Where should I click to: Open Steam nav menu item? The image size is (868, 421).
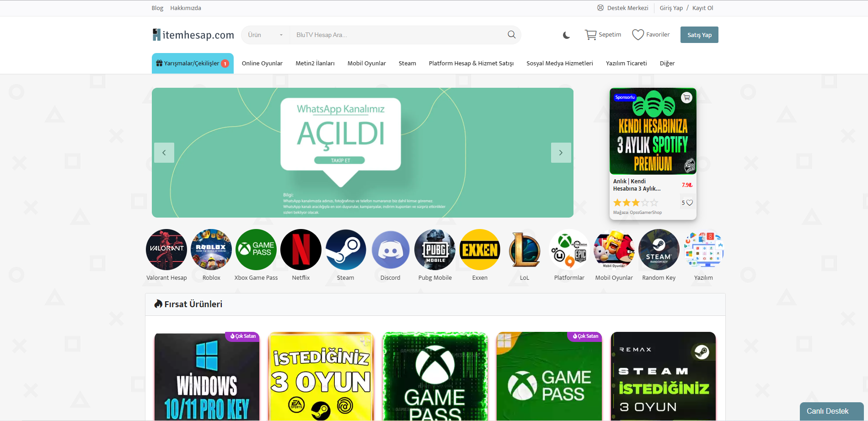coord(407,63)
